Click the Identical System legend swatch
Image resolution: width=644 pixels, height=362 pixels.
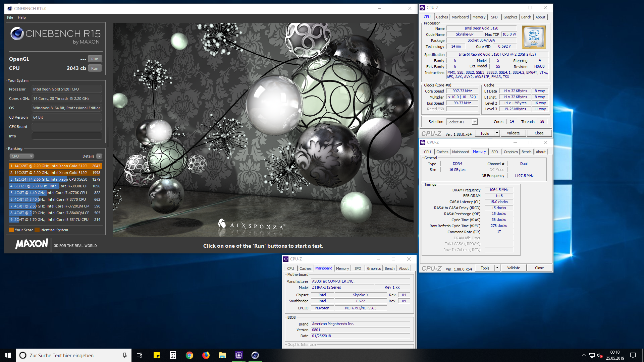click(x=37, y=230)
